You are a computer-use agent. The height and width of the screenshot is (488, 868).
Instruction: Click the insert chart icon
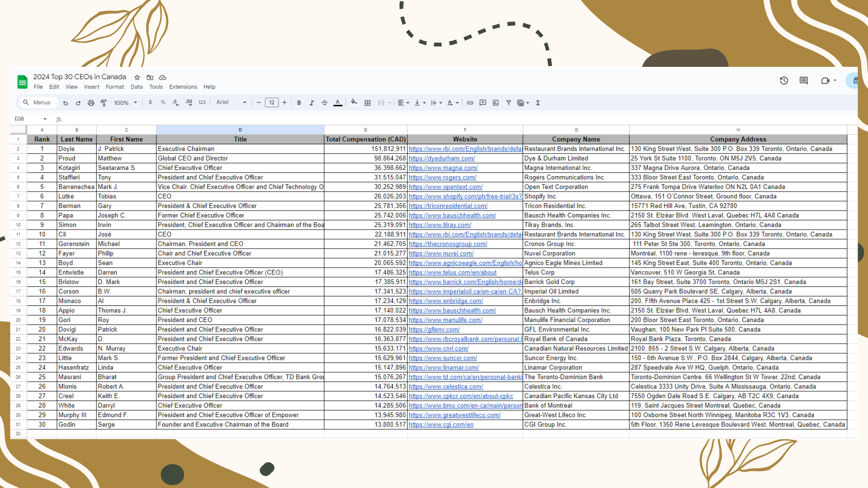click(x=495, y=103)
